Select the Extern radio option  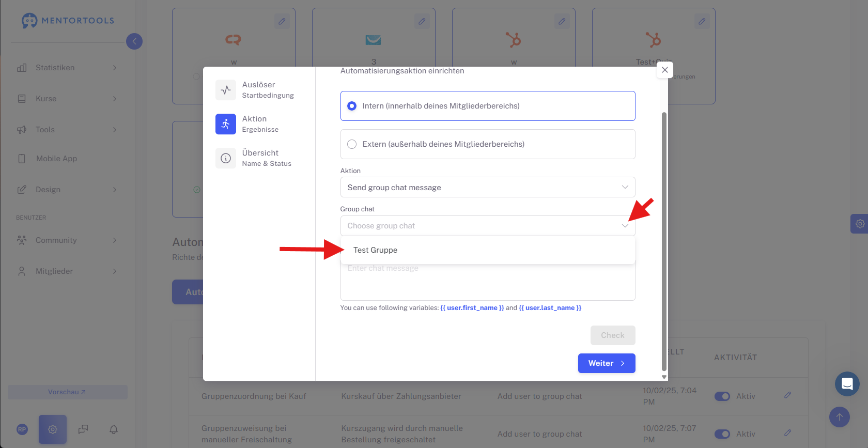pos(352,144)
